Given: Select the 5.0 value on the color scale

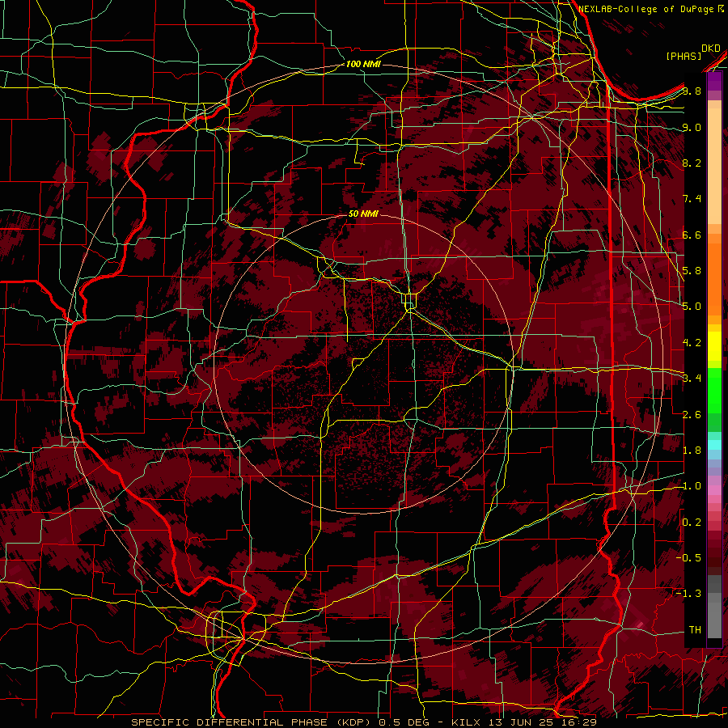Looking at the screenshot, I should coord(692,307).
